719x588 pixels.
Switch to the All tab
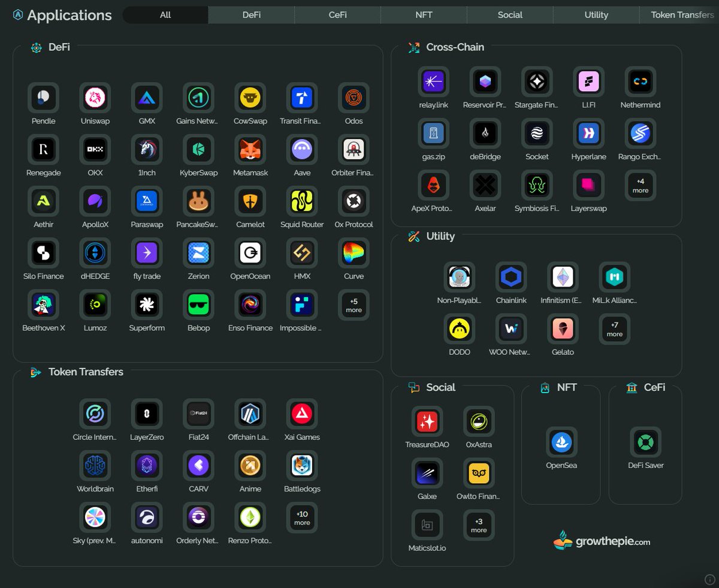click(165, 15)
